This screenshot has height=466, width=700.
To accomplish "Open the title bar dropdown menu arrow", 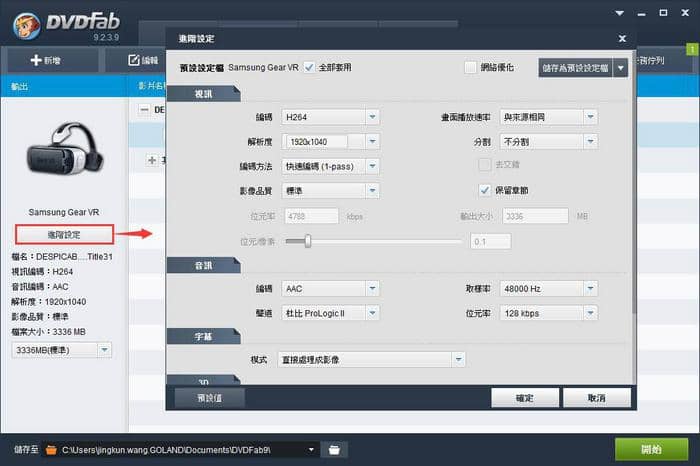I will click(620, 13).
